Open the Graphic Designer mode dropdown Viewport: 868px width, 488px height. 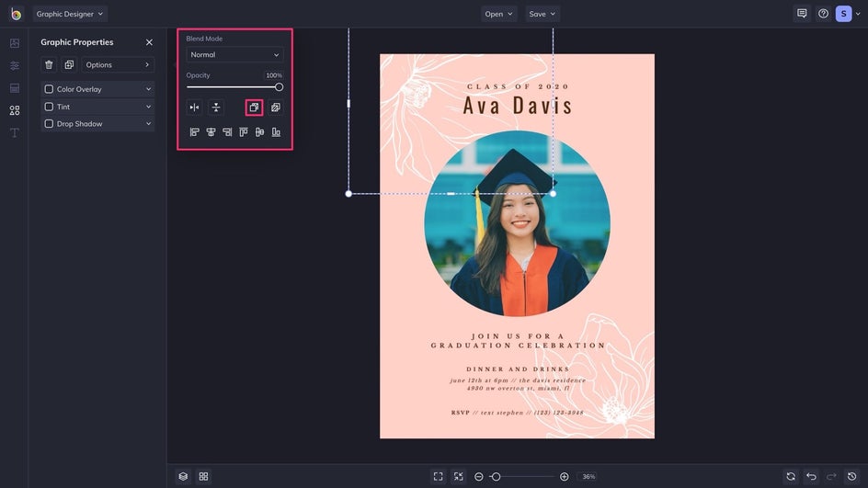[x=70, y=14]
